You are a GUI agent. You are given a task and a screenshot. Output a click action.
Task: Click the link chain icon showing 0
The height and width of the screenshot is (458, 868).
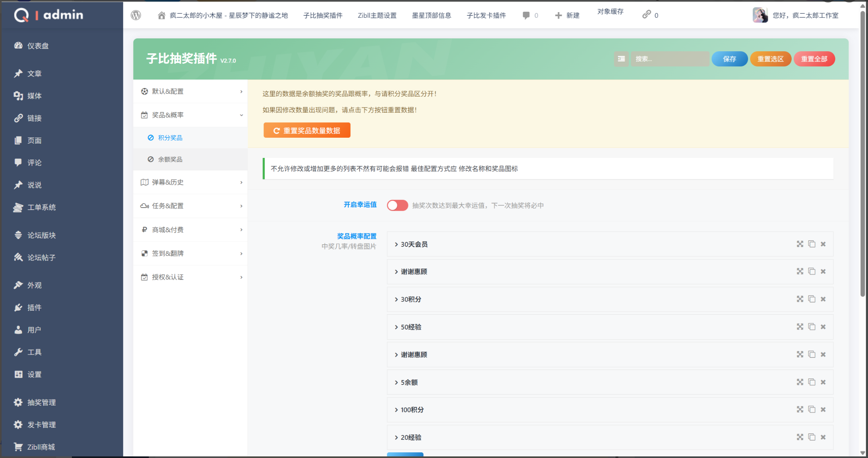click(646, 15)
